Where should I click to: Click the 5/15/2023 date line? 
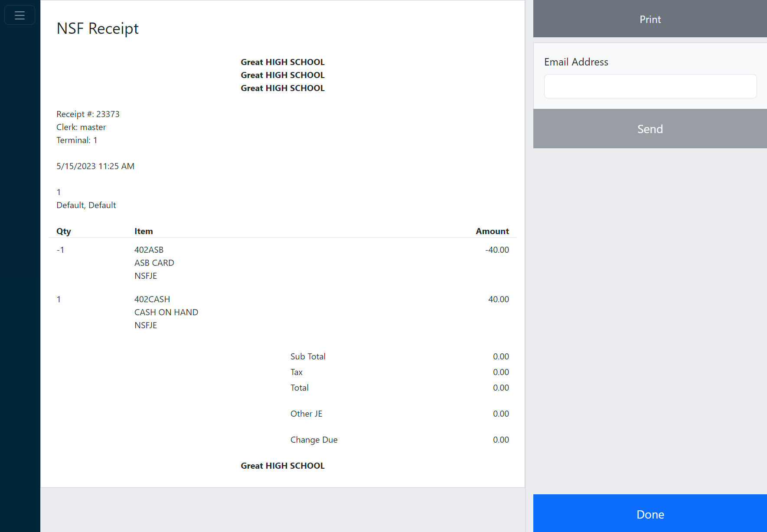95,166
